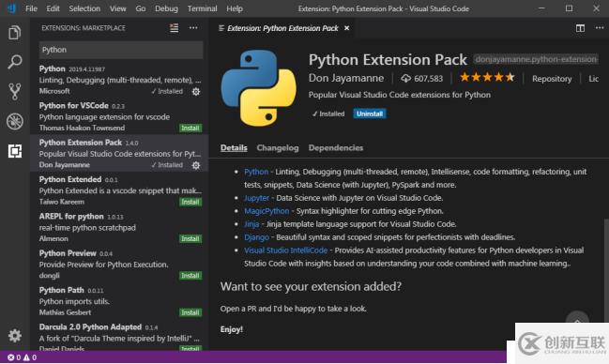The height and width of the screenshot is (364, 609).
Task: Select Python Extended list entry
Action: coord(119,190)
